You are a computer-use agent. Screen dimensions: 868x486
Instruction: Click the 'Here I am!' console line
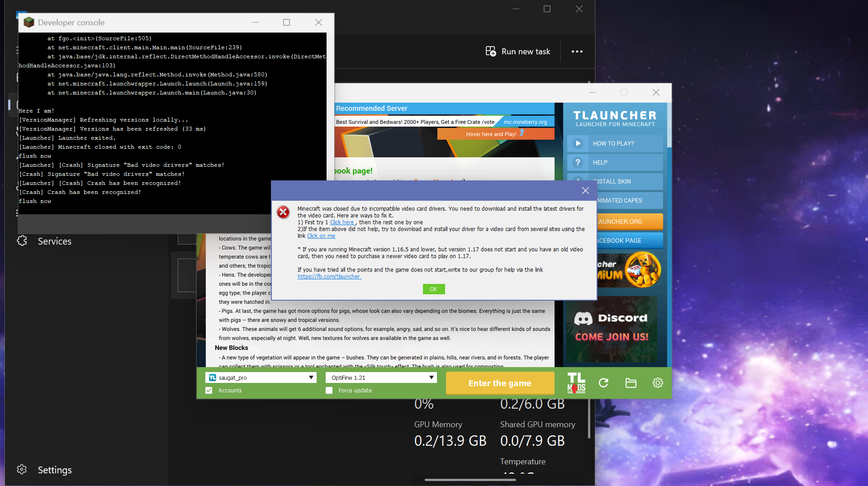(x=36, y=111)
